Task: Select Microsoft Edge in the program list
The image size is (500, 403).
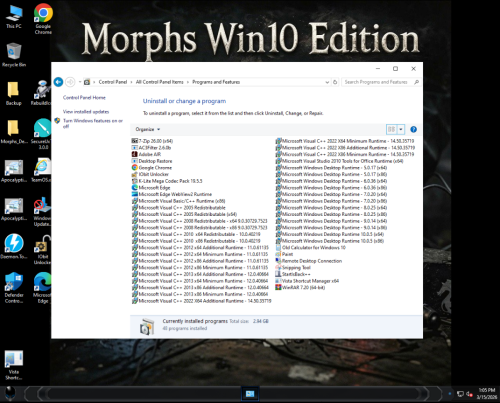Action: coord(151,188)
